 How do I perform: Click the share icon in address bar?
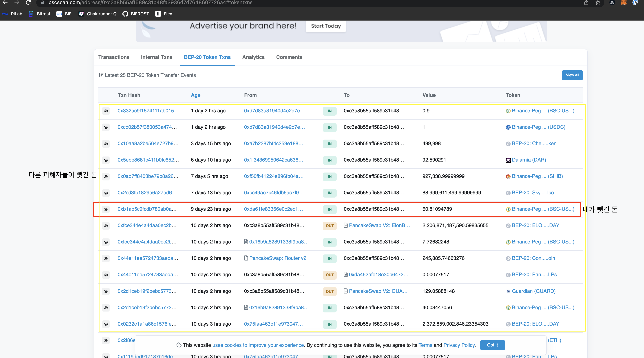click(586, 3)
